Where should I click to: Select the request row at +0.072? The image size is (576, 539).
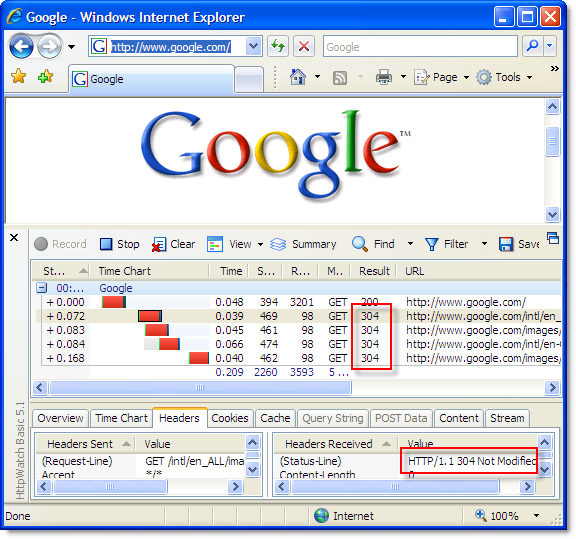(x=298, y=316)
